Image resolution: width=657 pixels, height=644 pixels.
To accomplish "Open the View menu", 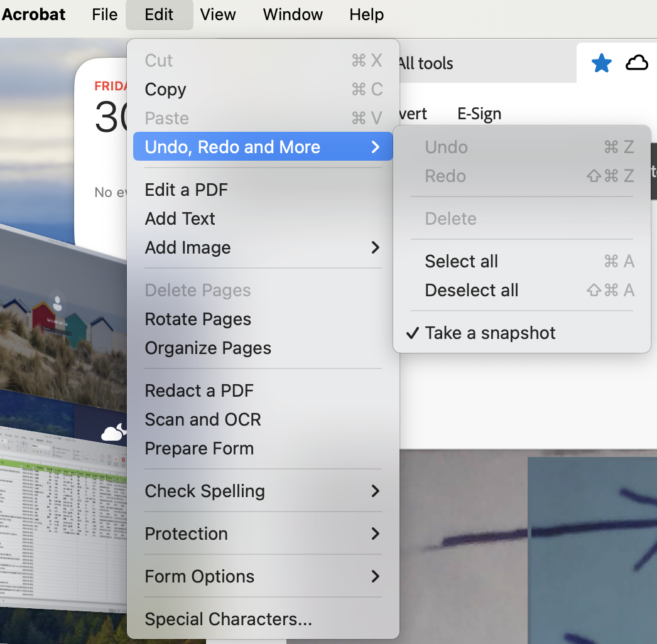I will pyautogui.click(x=217, y=14).
